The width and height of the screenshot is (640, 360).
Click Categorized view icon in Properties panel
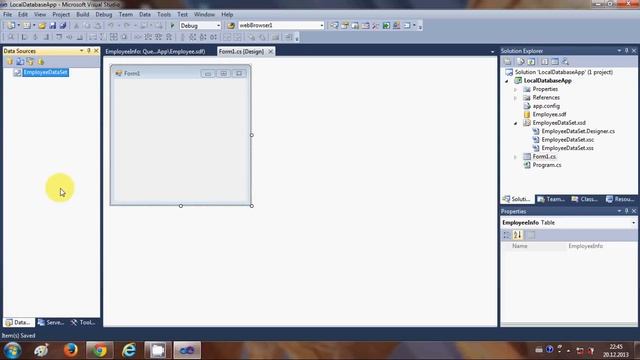click(x=507, y=235)
